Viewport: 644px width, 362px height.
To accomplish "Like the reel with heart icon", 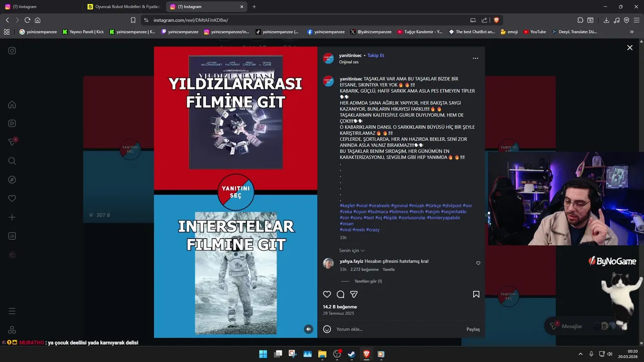I will pos(327,294).
